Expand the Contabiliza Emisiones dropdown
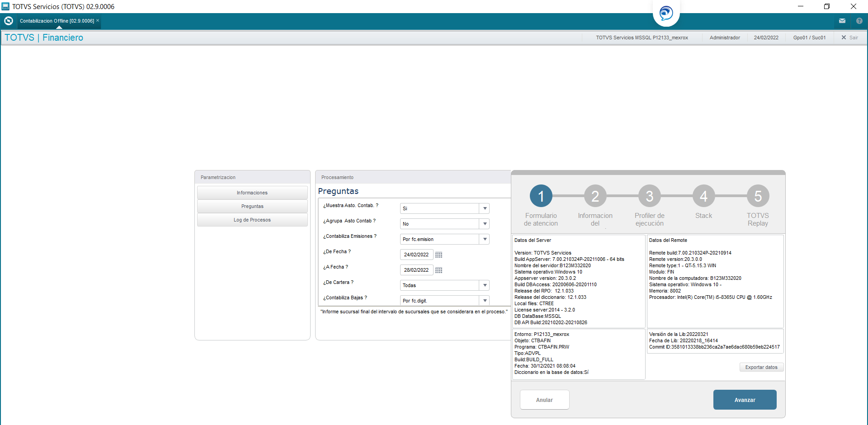The height and width of the screenshot is (425, 868). 485,239
